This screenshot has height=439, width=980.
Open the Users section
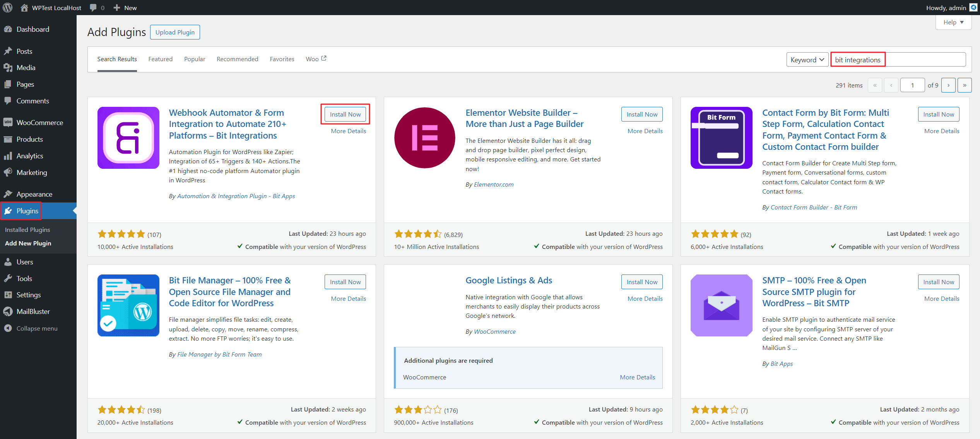coord(24,262)
